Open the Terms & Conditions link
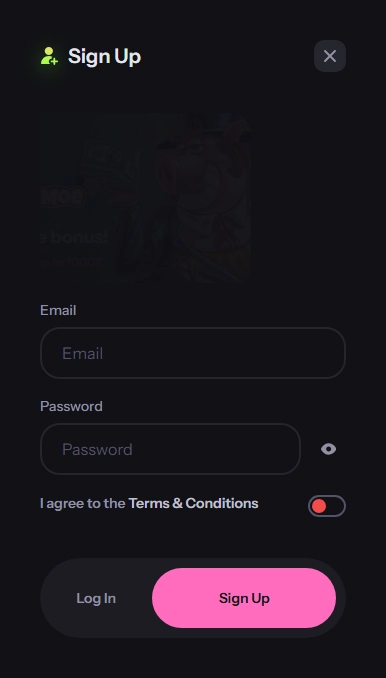The image size is (386, 678). pos(193,503)
